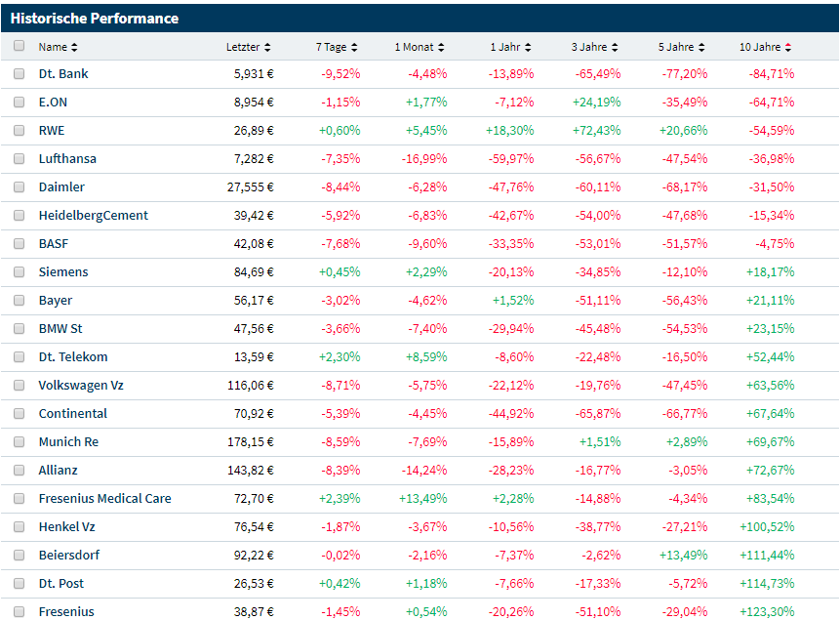Click the 10 Jahre column header text
This screenshot has width=840, height=620.
[760, 47]
